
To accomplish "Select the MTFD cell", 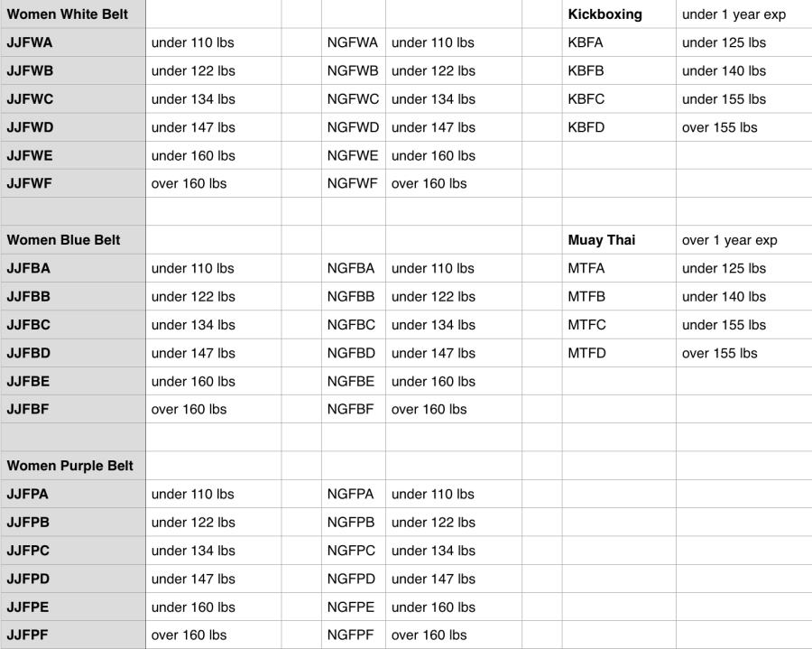I will click(587, 353).
